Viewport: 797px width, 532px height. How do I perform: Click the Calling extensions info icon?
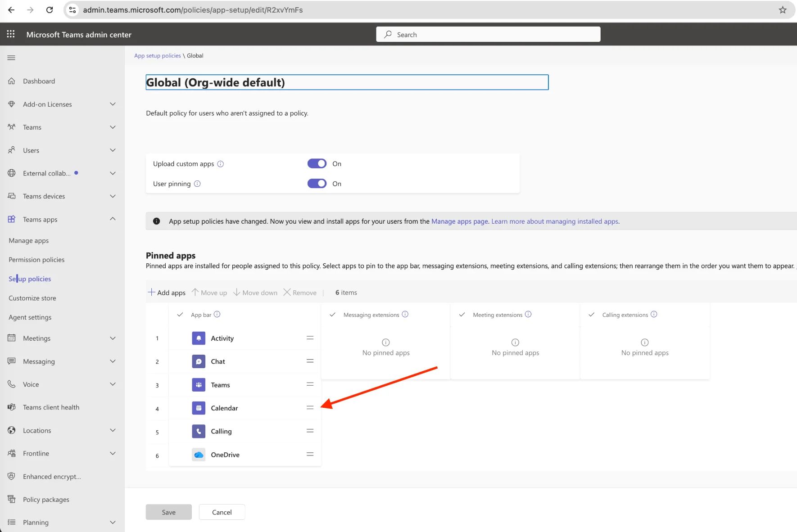click(654, 314)
